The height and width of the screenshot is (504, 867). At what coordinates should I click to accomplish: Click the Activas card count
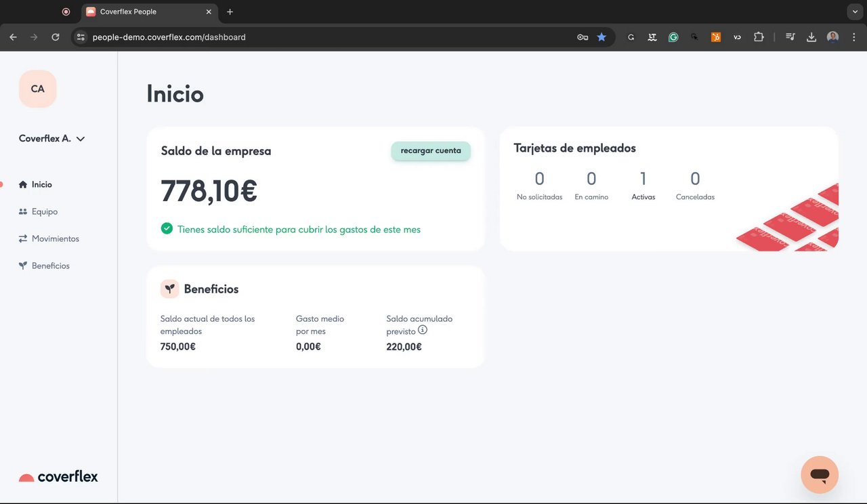tap(643, 179)
